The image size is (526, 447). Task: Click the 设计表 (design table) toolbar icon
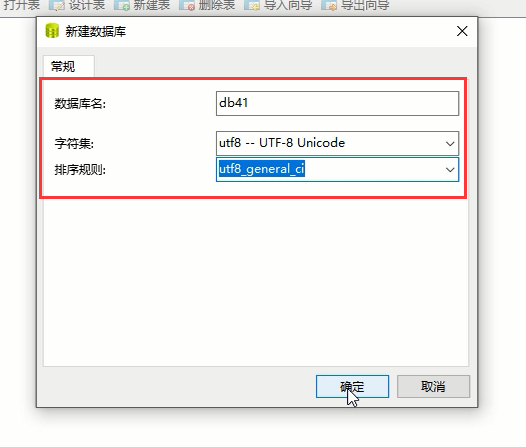(x=57, y=5)
